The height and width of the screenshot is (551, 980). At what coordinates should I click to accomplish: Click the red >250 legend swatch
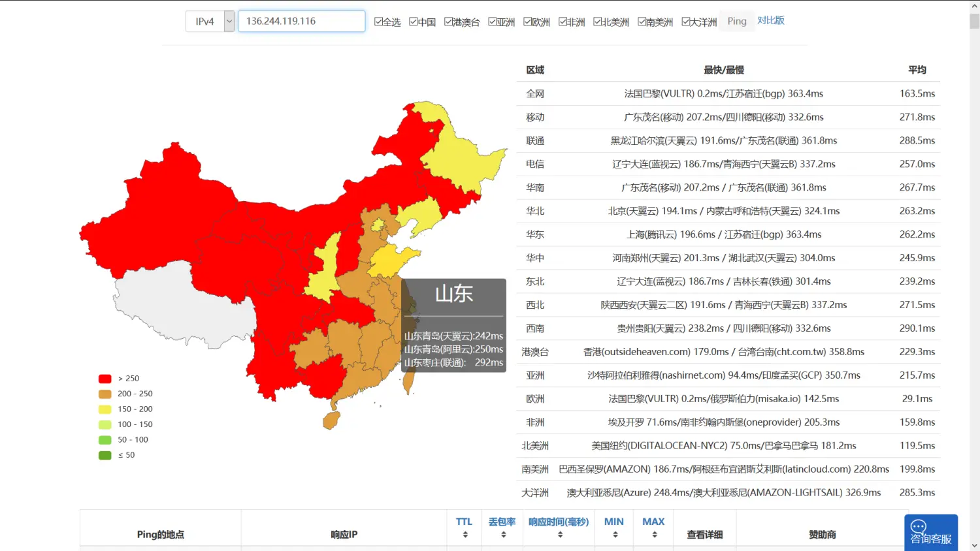click(105, 379)
